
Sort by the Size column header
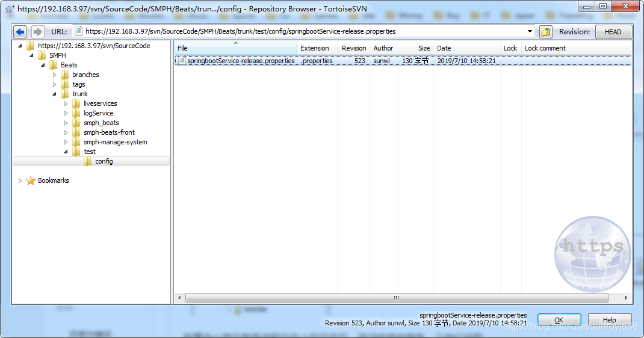point(416,48)
